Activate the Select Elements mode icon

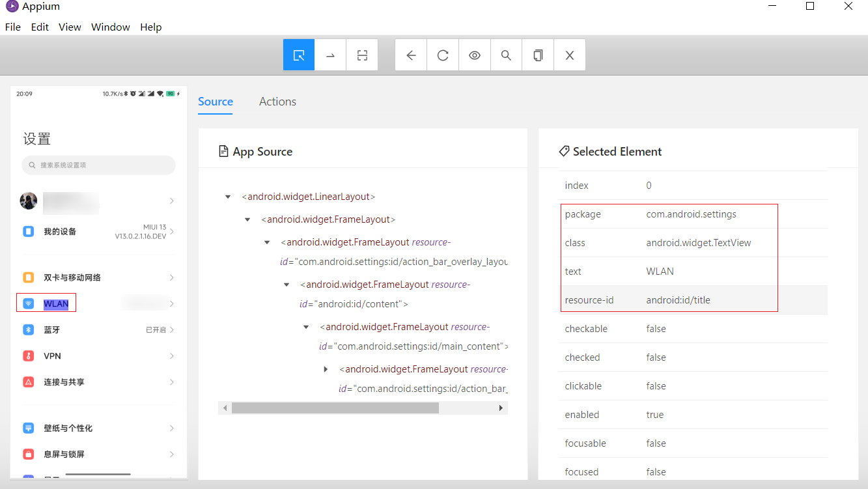[x=299, y=55]
